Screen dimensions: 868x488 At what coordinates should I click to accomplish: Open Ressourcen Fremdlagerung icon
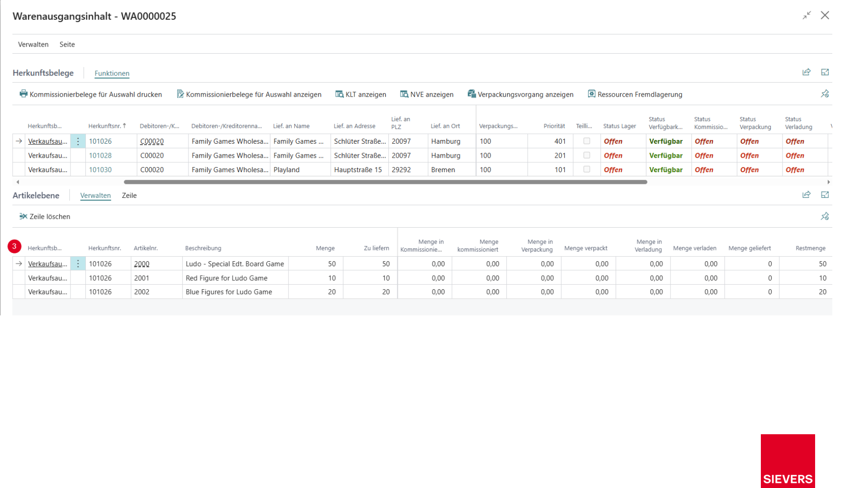click(591, 94)
